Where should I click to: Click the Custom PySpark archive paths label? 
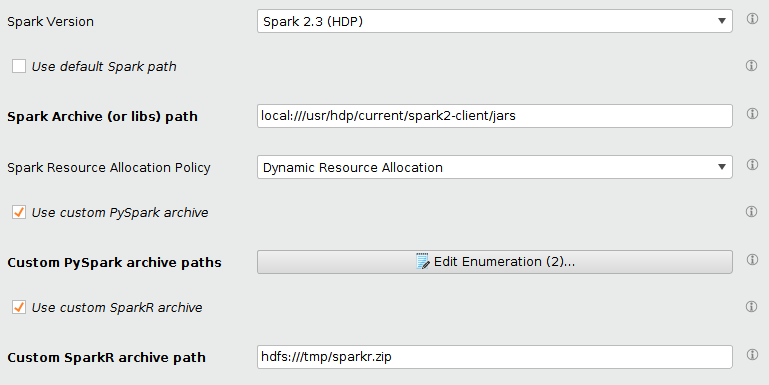tap(114, 263)
